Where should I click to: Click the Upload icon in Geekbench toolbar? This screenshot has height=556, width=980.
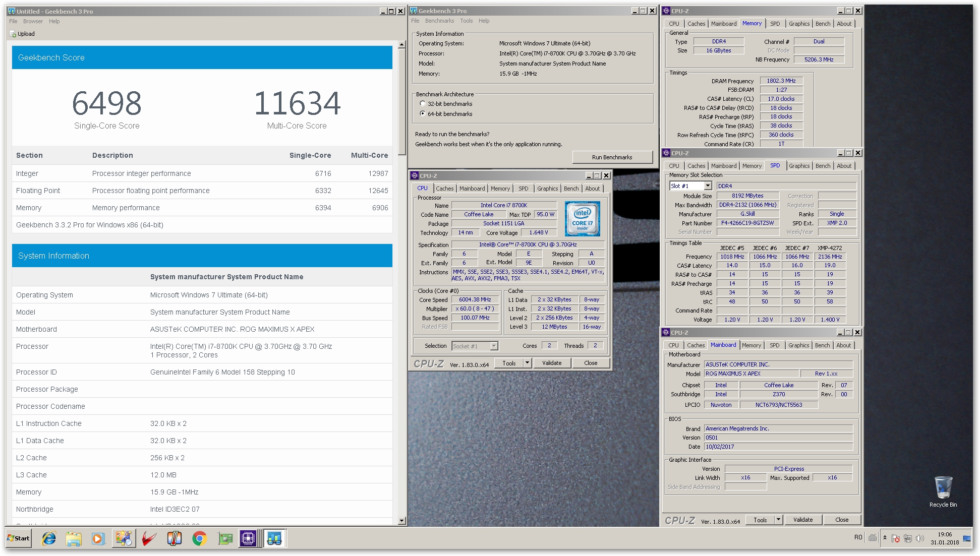13,34
